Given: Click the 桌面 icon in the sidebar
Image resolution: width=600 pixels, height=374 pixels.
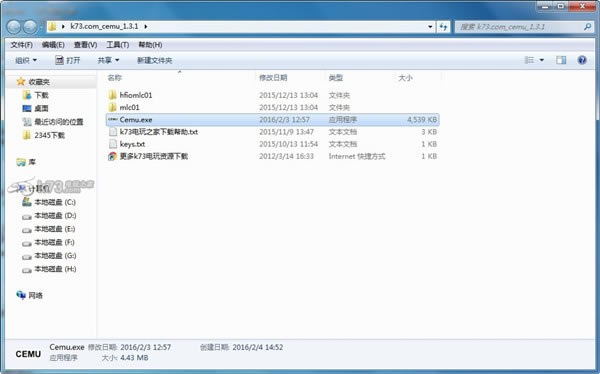Looking at the screenshot, I should 27,108.
